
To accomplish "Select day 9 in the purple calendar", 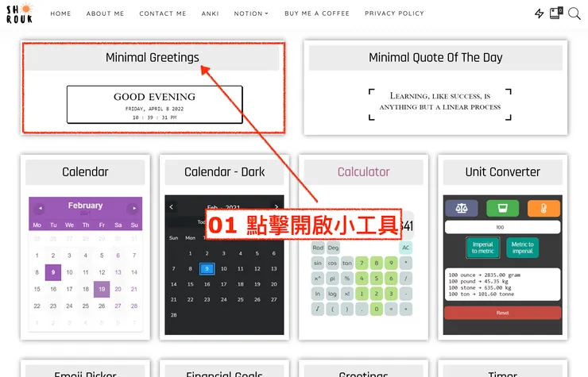I will pyautogui.click(x=53, y=272).
